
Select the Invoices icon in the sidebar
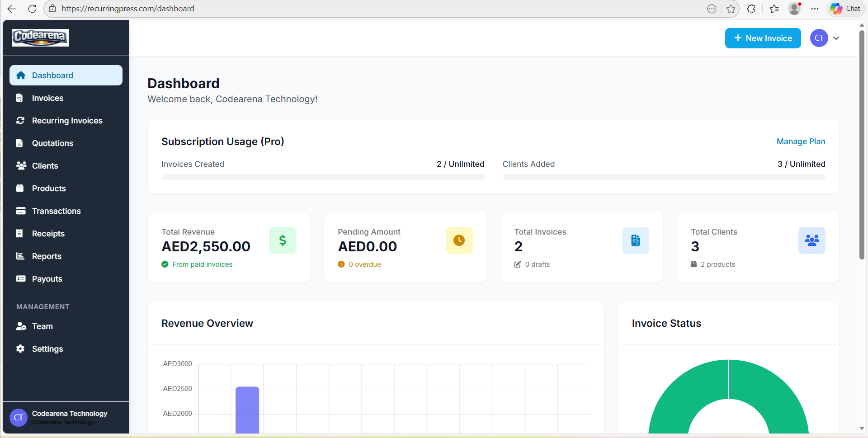tap(20, 98)
